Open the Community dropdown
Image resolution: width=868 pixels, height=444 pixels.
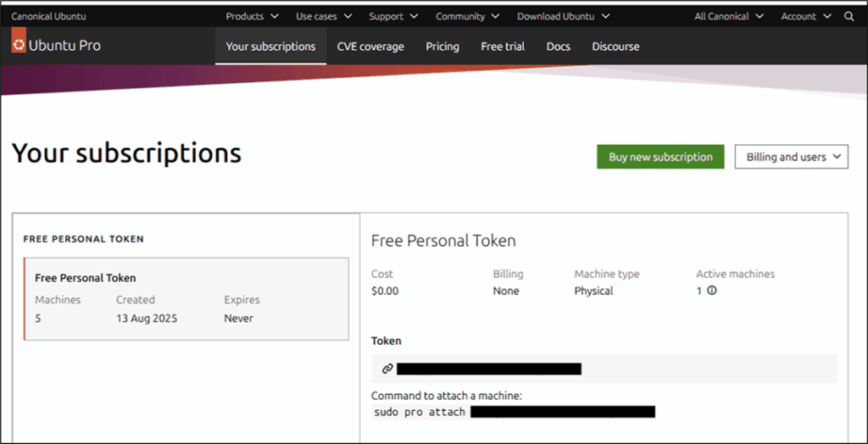point(467,17)
